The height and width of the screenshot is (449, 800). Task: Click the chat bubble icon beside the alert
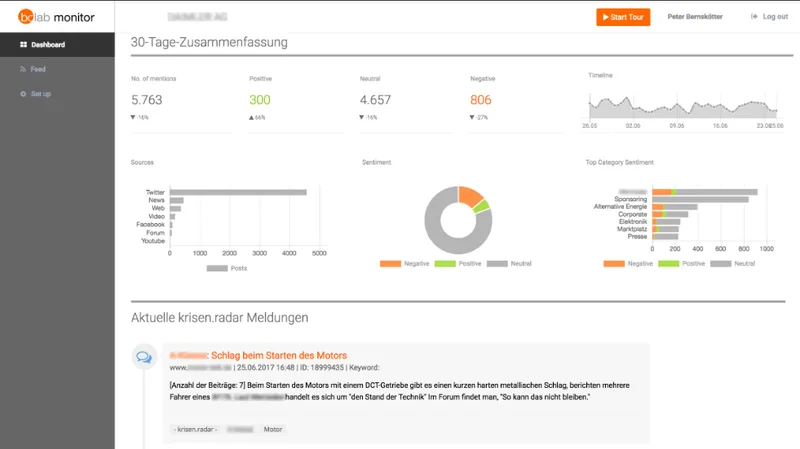(x=144, y=357)
